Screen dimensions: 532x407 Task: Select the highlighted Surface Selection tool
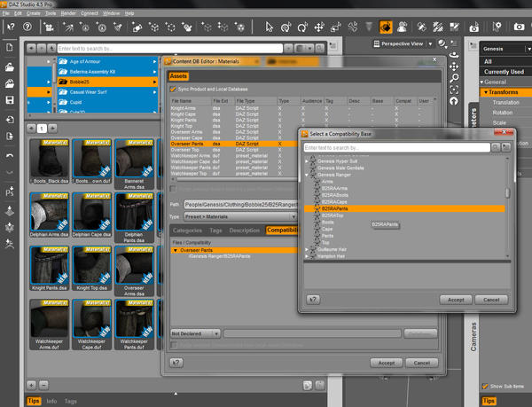pos(386,27)
